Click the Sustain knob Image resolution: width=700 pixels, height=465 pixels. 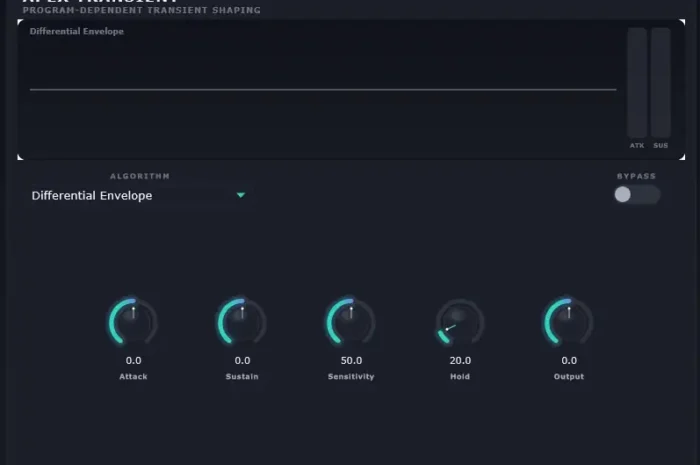pyautogui.click(x=242, y=322)
